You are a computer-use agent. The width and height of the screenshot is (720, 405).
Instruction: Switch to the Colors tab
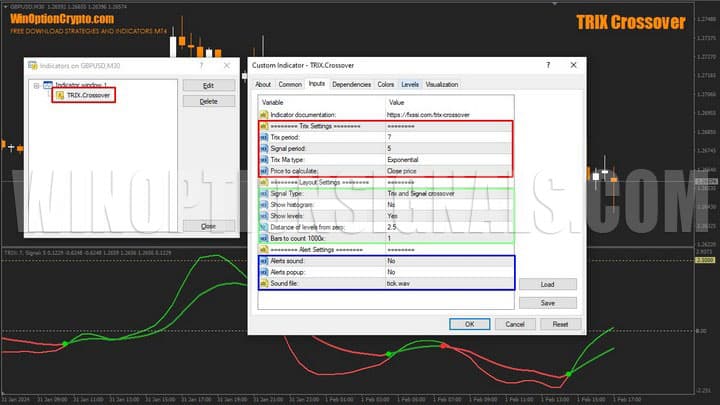(385, 85)
